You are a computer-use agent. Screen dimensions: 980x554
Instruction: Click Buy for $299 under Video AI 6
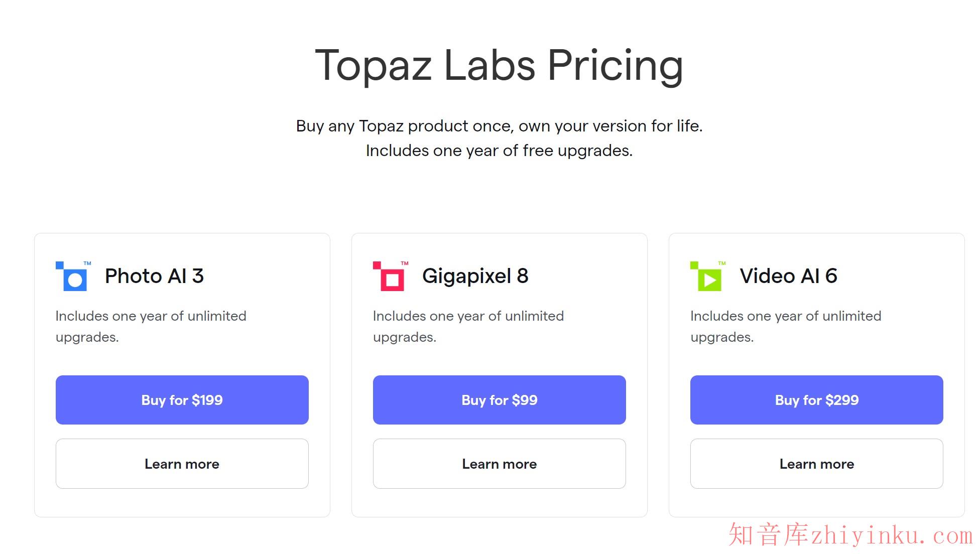coord(816,400)
